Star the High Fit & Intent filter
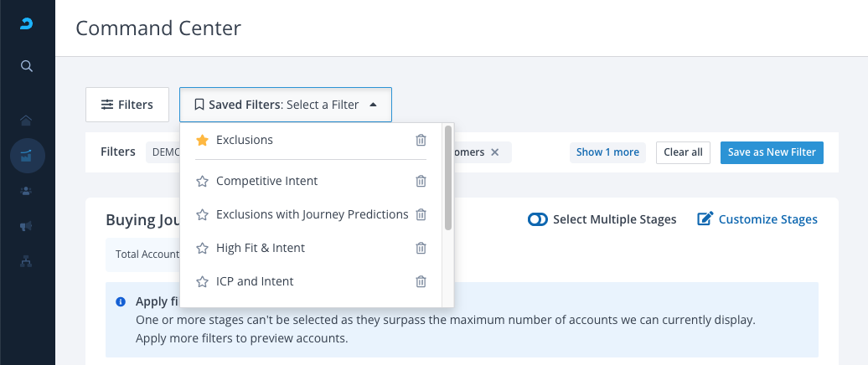Image resolution: width=868 pixels, height=365 pixels. [x=201, y=248]
